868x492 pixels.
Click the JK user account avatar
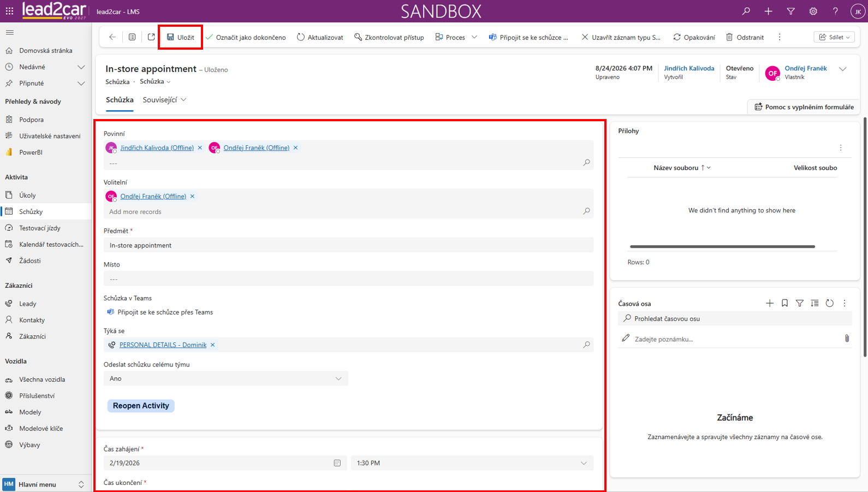click(858, 11)
